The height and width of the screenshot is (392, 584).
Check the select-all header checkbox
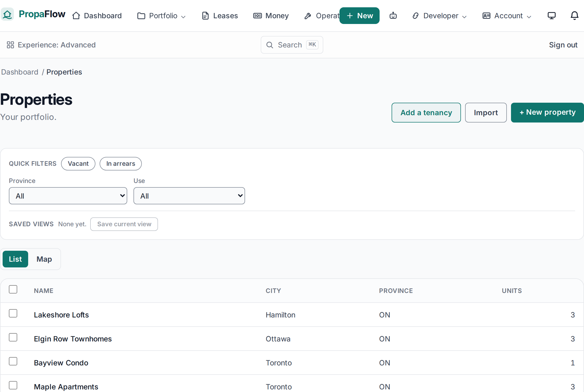[x=13, y=289]
